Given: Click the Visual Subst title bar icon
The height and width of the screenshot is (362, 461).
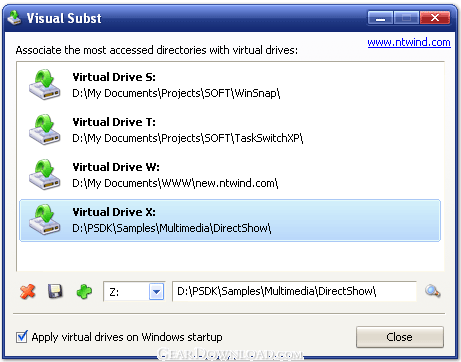Looking at the screenshot, I should point(14,18).
